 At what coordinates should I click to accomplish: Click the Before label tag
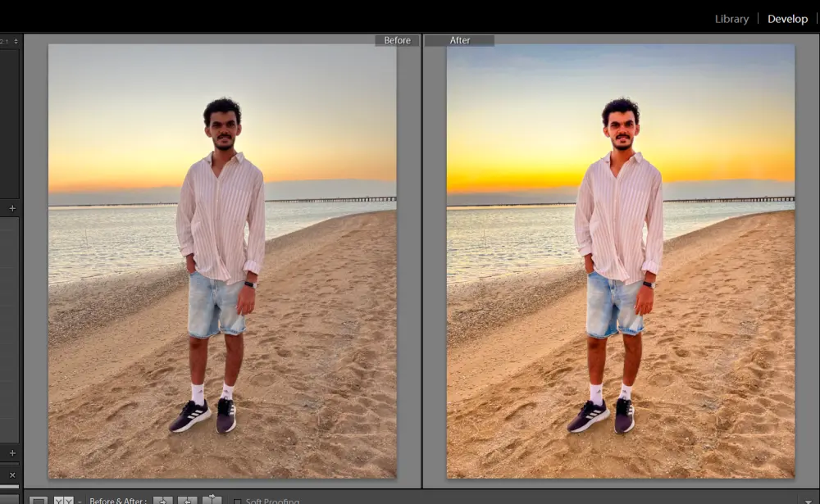[397, 40]
